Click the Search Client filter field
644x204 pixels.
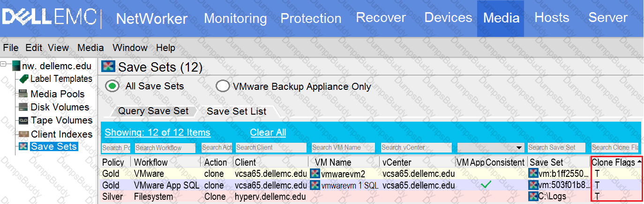click(270, 148)
